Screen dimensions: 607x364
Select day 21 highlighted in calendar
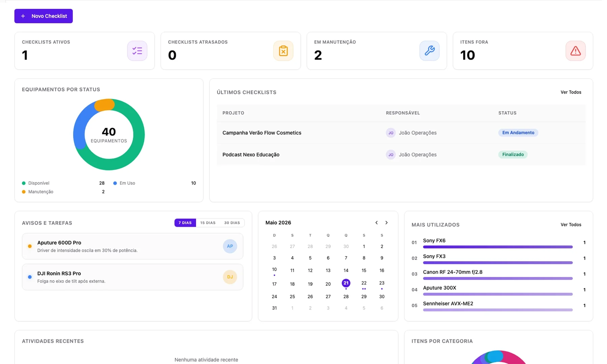[x=346, y=283]
